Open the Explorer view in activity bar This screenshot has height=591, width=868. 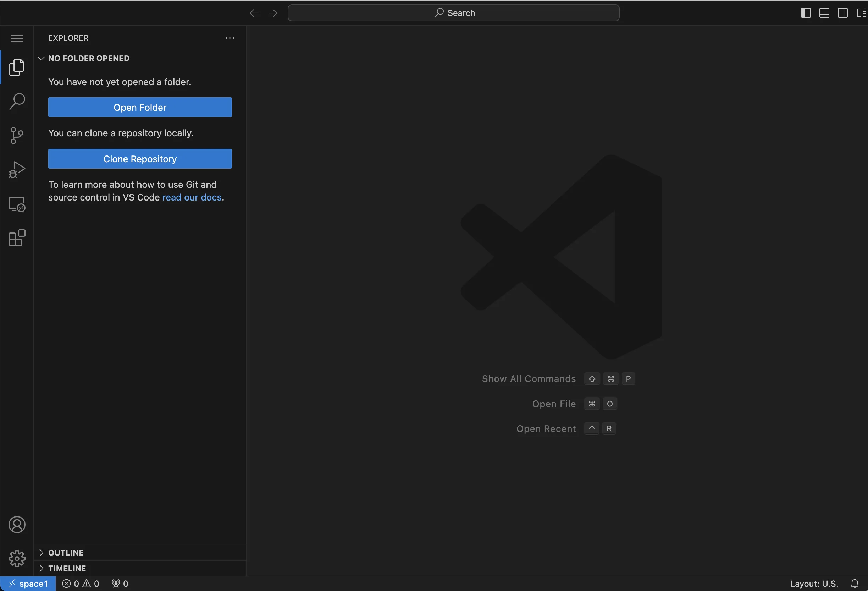17,67
